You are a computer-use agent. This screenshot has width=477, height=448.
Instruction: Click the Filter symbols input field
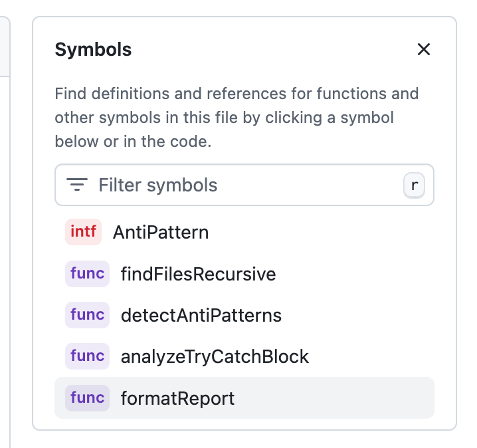(x=244, y=185)
